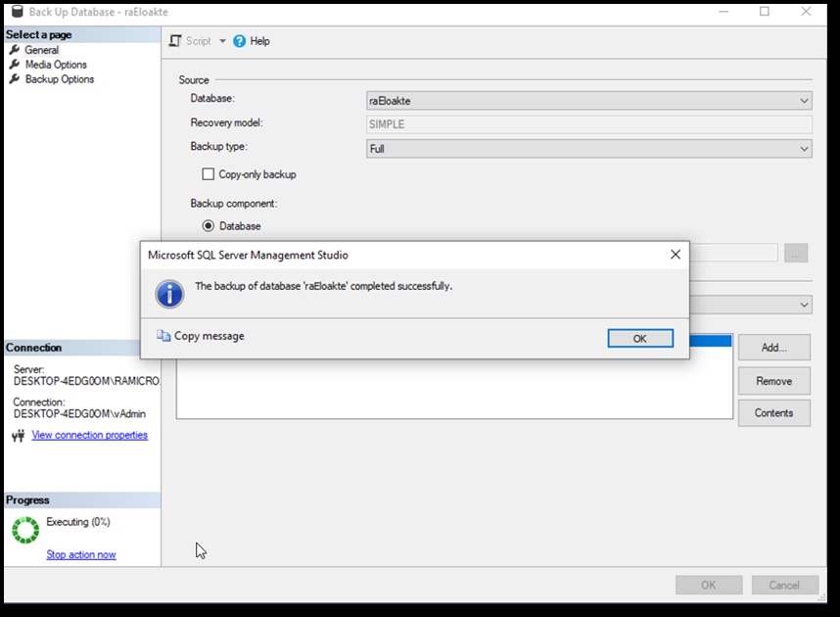Maximize the Back Up Database window
The height and width of the screenshot is (617, 840).
pos(765,11)
